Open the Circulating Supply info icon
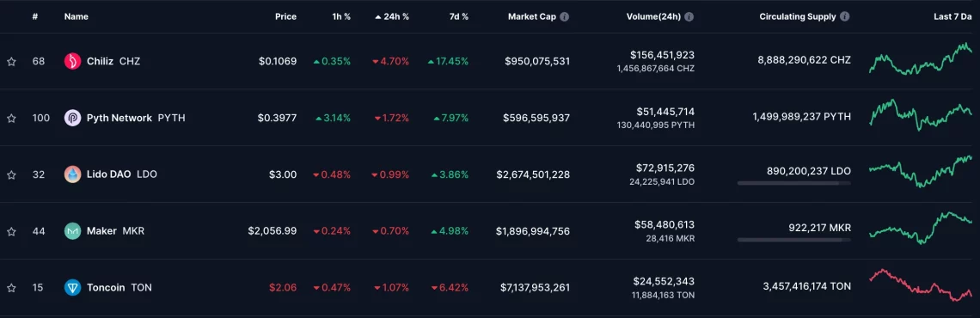This screenshot has height=318, width=980. (x=846, y=17)
